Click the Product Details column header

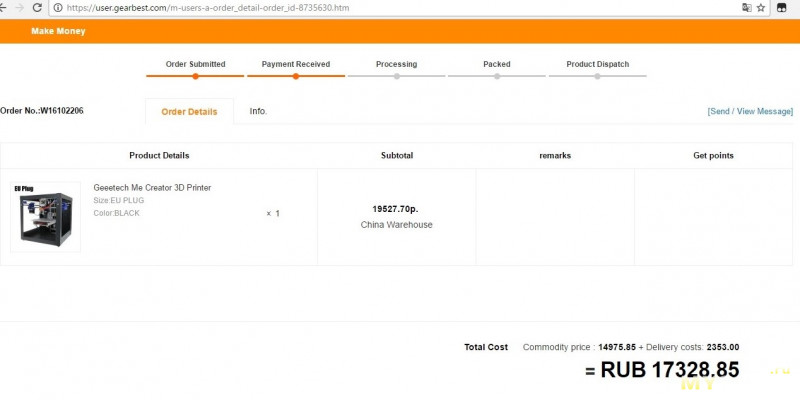[159, 156]
